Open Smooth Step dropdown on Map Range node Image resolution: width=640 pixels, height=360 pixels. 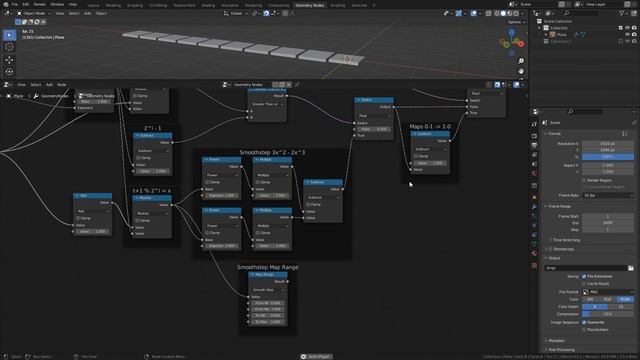267,290
